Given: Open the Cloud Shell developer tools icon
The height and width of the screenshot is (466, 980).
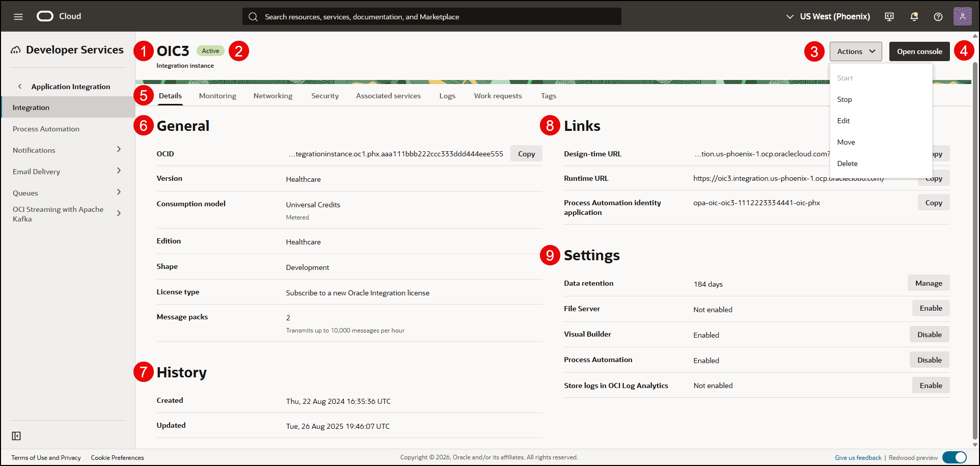Looking at the screenshot, I should (x=889, y=16).
